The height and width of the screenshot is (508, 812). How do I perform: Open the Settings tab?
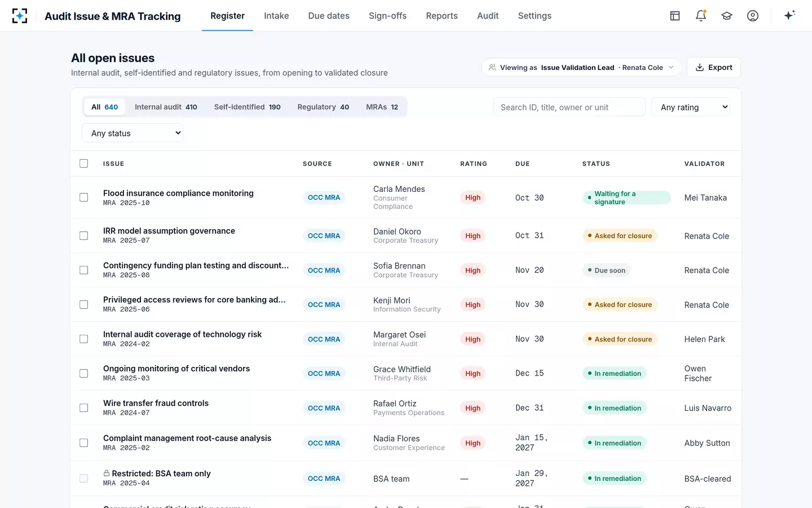click(x=535, y=16)
